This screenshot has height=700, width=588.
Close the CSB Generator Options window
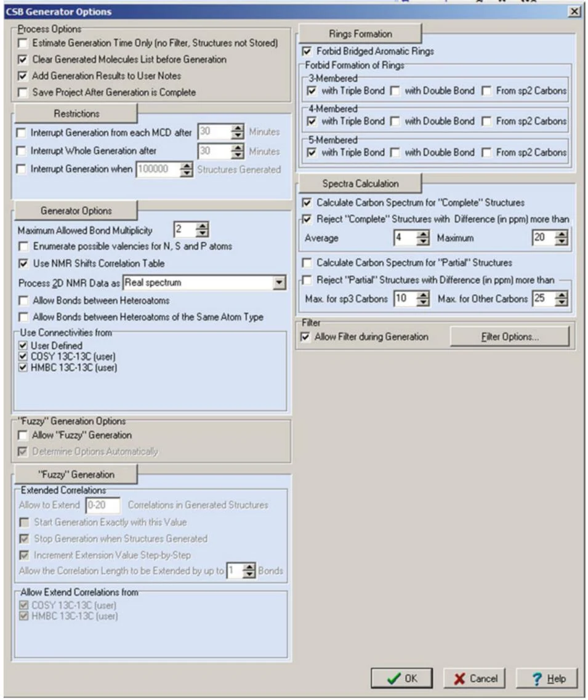coord(574,12)
